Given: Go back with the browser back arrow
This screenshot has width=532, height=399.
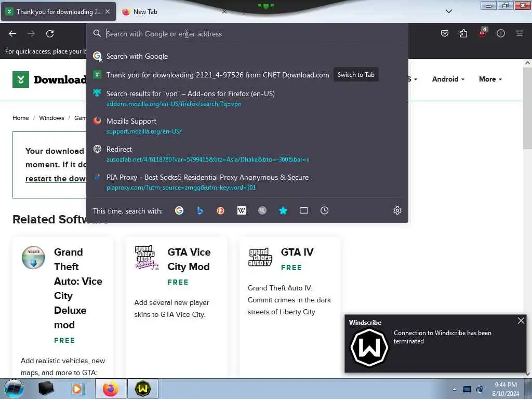Looking at the screenshot, I should 12,34.
